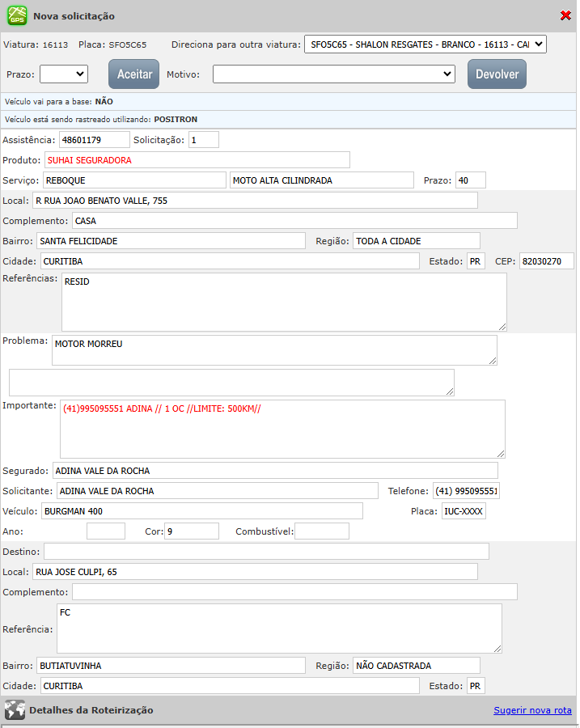Focus the Importante notes text area
Image resolution: width=580 pixels, height=728 pixels.
tap(282, 429)
